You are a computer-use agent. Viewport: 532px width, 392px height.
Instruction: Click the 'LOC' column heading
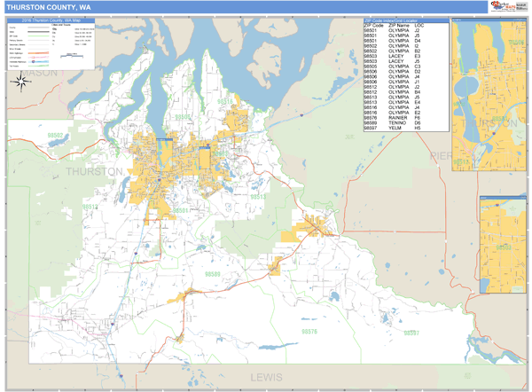pyautogui.click(x=419, y=26)
